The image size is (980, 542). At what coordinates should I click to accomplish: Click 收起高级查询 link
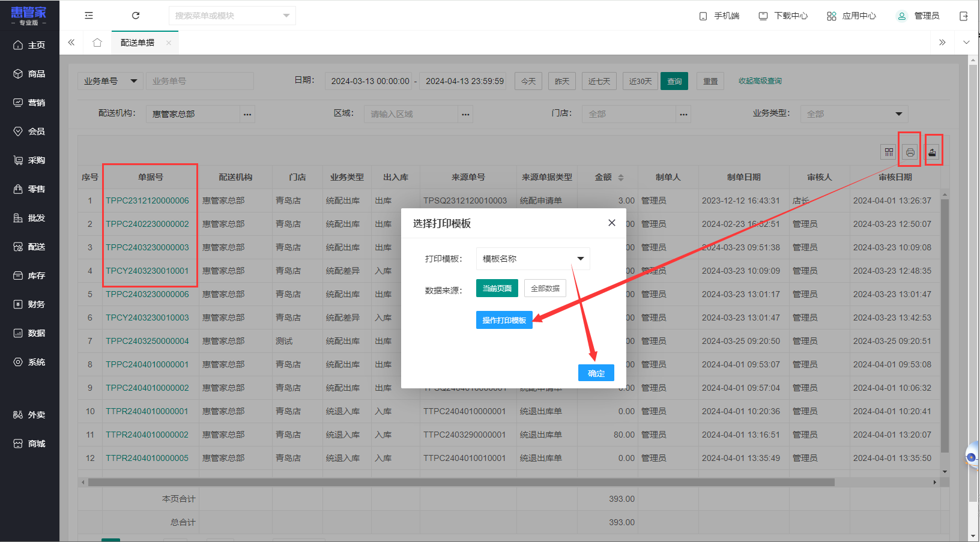[760, 81]
